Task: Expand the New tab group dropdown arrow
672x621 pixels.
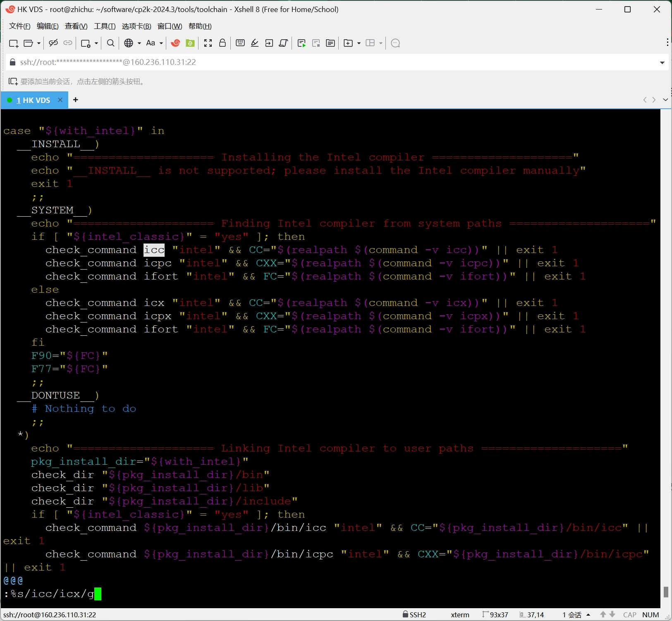Action: [x=359, y=43]
